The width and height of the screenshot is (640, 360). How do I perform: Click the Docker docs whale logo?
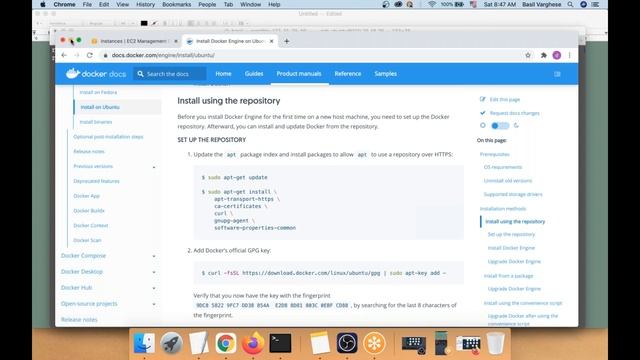(x=73, y=73)
